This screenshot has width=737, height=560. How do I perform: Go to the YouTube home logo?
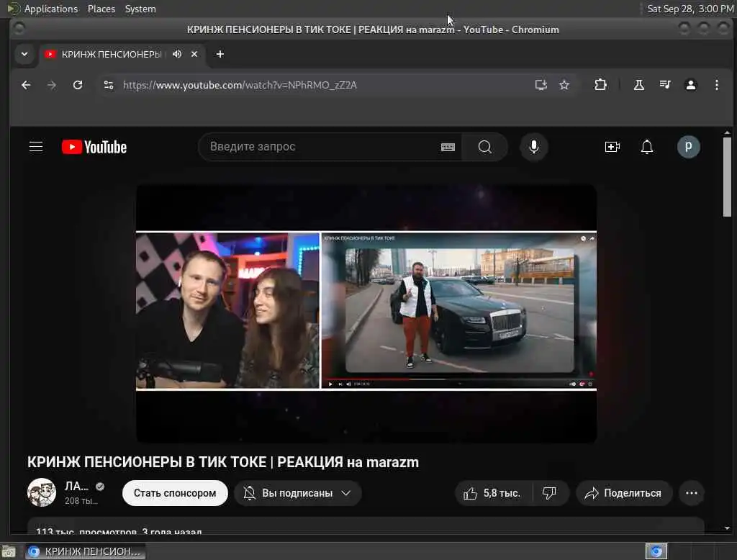pos(94,147)
